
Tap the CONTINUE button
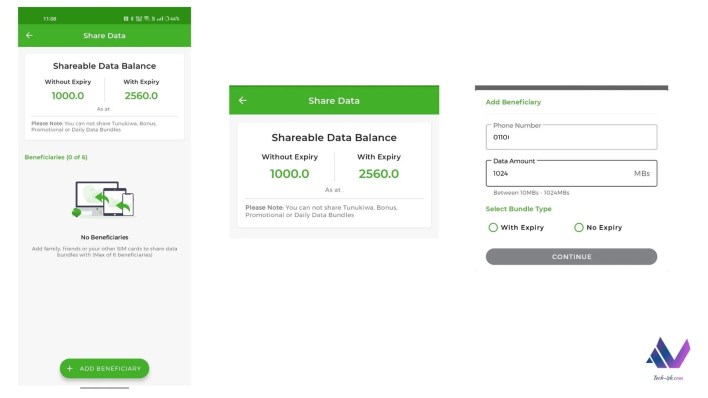[571, 257]
